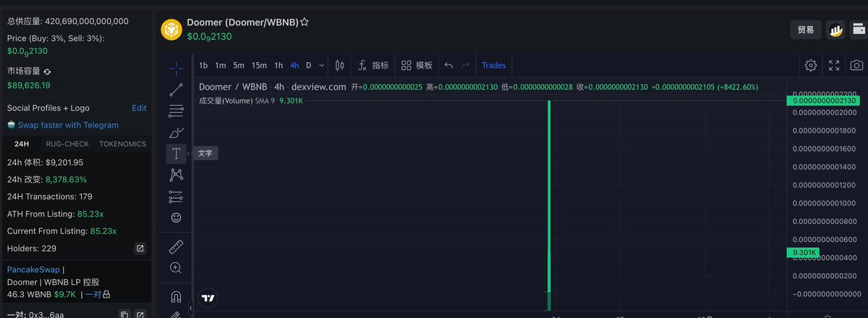The width and height of the screenshot is (868, 318).
Task: Open chart settings gear icon
Action: coord(811,65)
